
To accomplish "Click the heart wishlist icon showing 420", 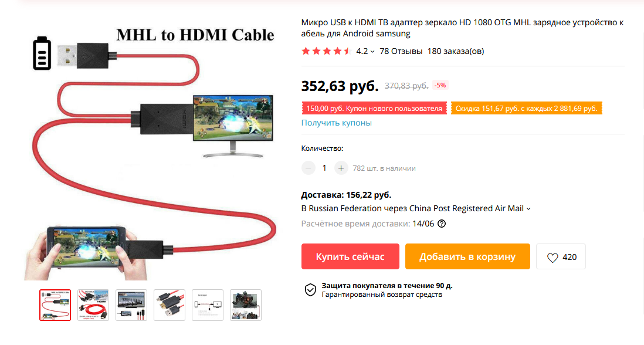I will 561,257.
